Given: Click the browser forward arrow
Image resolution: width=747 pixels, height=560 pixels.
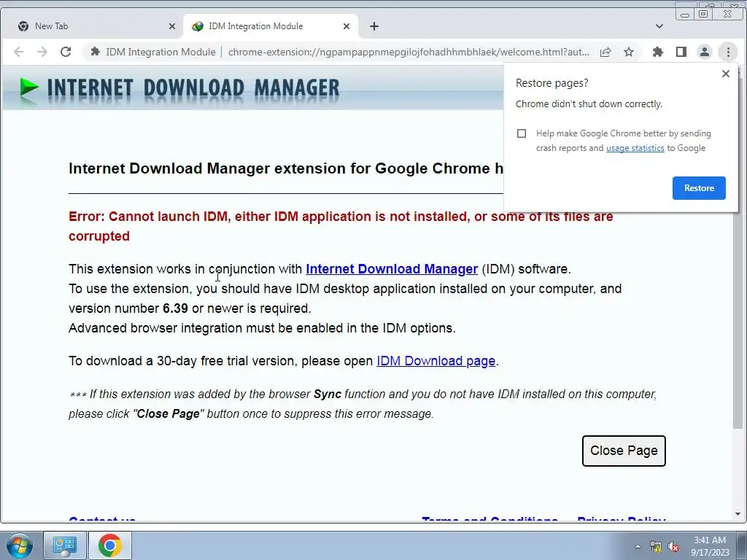Looking at the screenshot, I should (42, 52).
